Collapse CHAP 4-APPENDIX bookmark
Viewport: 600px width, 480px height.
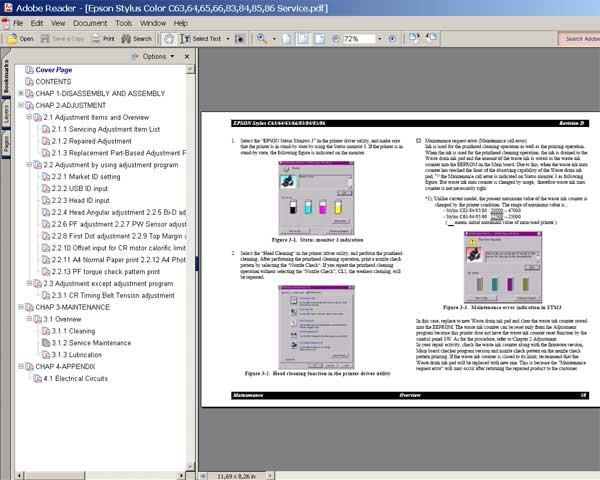point(21,366)
